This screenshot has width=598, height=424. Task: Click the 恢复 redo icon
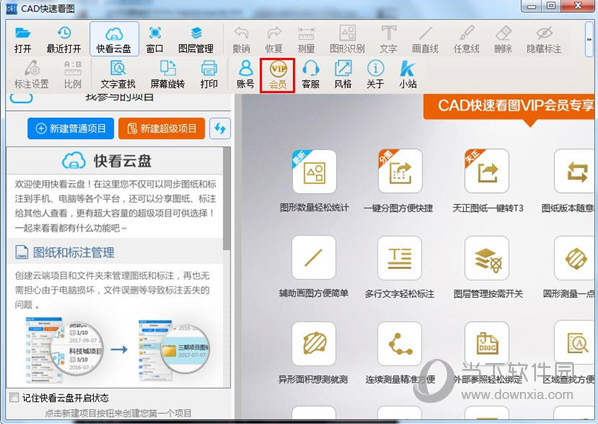[273, 40]
